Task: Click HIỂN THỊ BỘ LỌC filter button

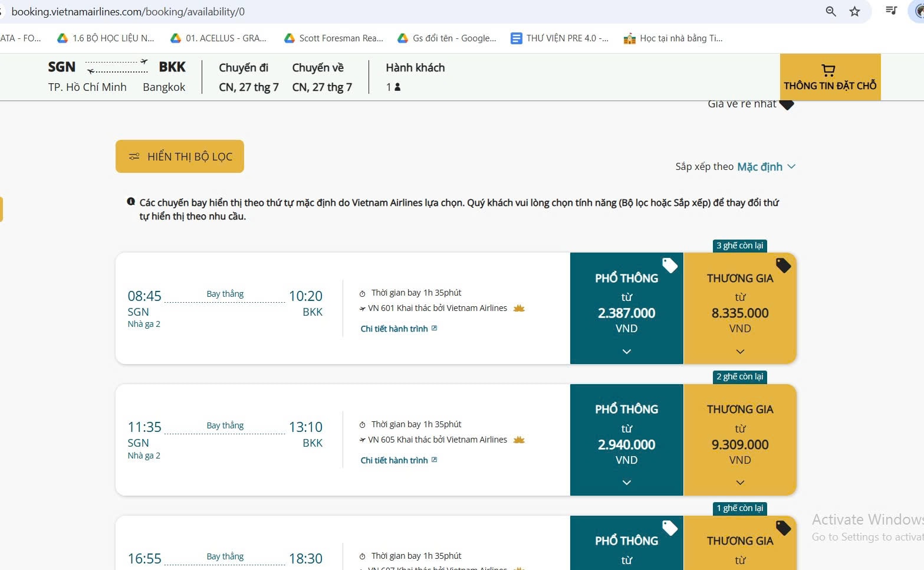Action: [180, 156]
